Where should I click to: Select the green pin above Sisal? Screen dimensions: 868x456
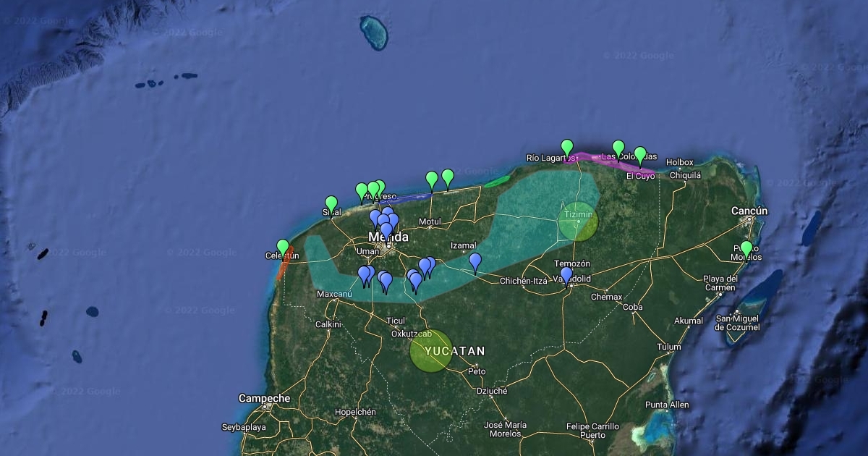click(x=331, y=203)
